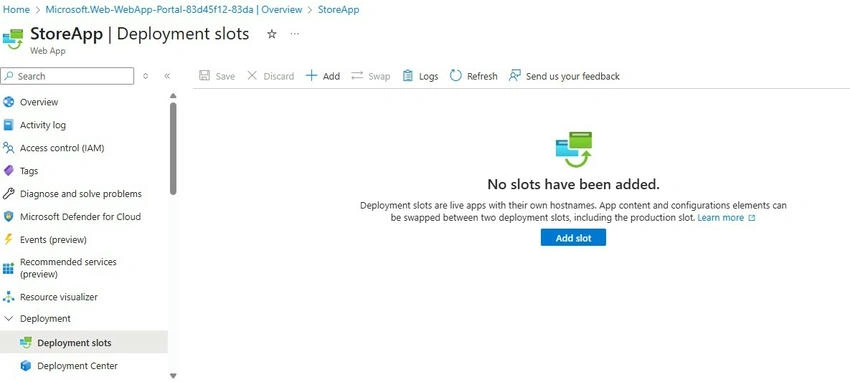
Task: Select Deployment slots in the sidebar
Action: click(84, 343)
